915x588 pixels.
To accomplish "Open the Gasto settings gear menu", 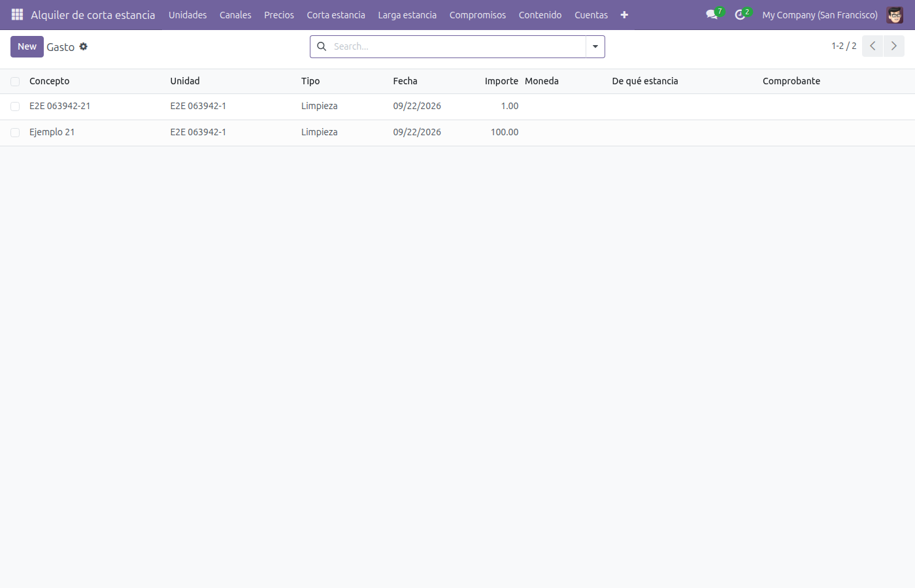I will pyautogui.click(x=84, y=46).
